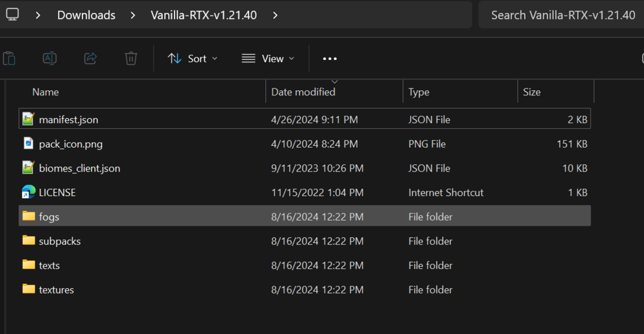Click the Rename toolbar icon
The image size is (644, 334).
tap(50, 59)
